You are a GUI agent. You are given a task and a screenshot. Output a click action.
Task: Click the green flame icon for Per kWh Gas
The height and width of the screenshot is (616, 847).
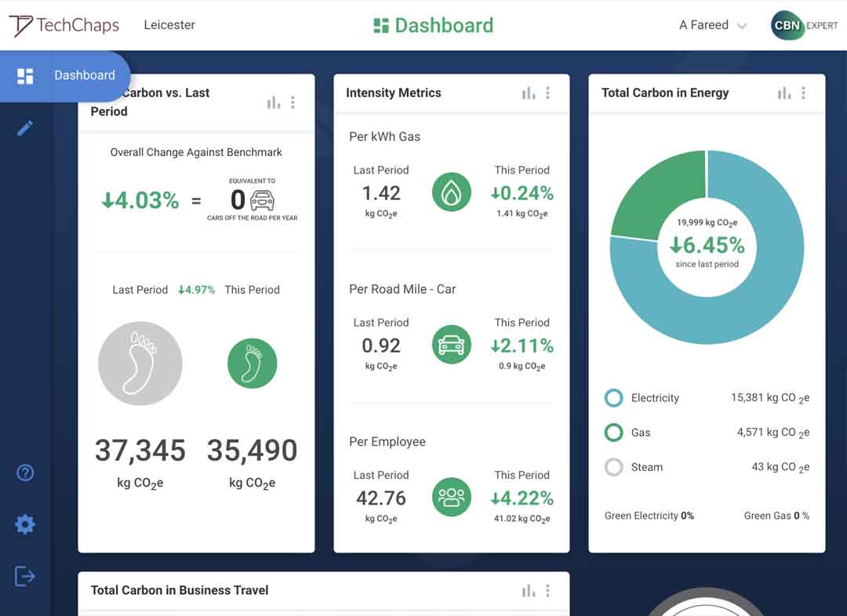pos(452,193)
